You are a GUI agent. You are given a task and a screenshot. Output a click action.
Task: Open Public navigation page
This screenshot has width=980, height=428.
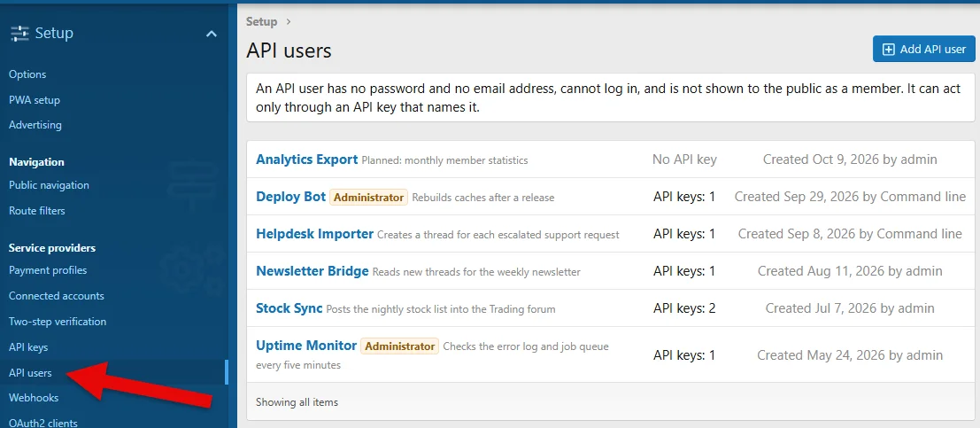(x=49, y=185)
